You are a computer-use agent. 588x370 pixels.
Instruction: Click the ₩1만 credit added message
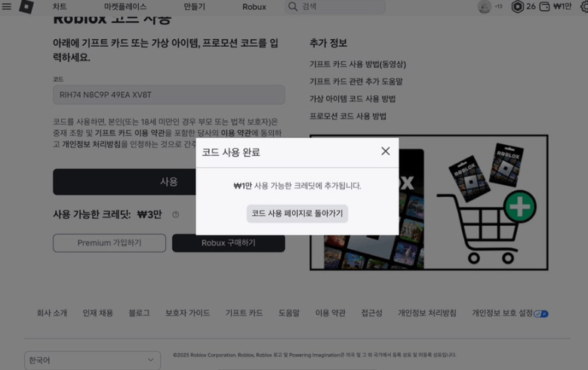pyautogui.click(x=297, y=186)
